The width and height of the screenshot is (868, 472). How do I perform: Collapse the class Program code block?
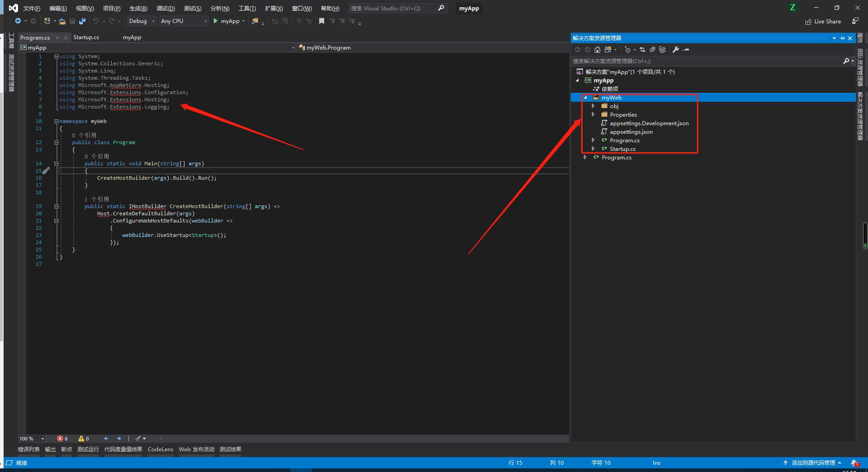pos(56,142)
